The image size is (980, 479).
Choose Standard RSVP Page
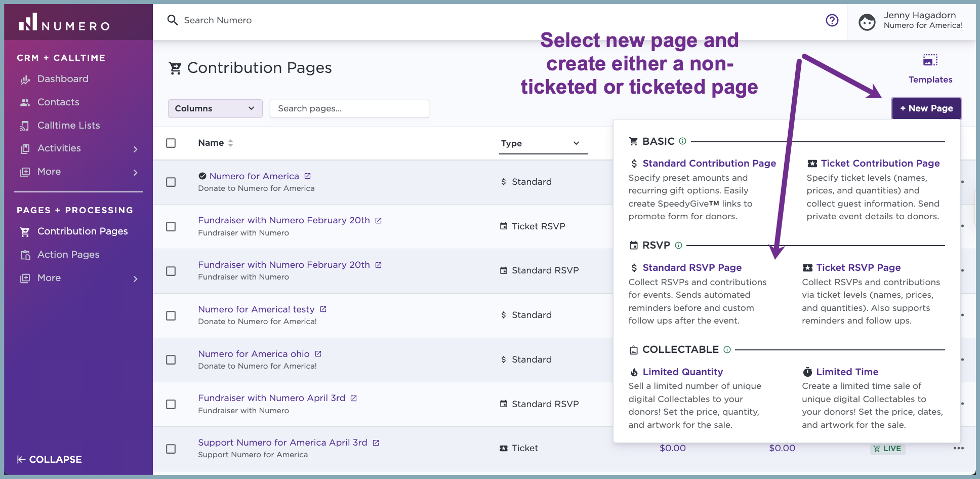pos(692,268)
